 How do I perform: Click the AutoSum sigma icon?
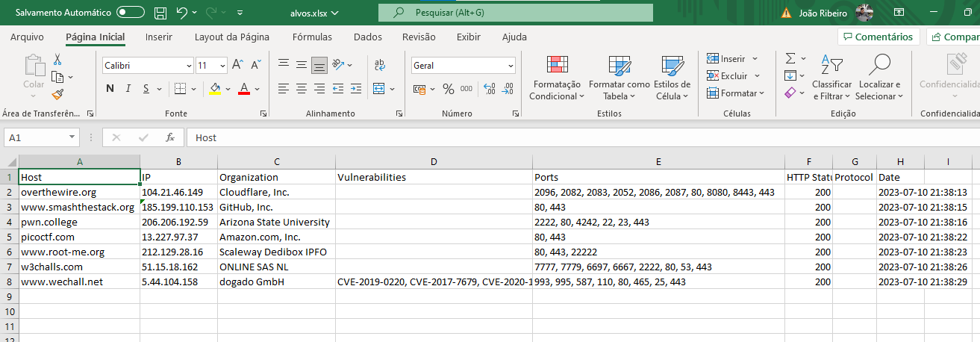coord(790,58)
